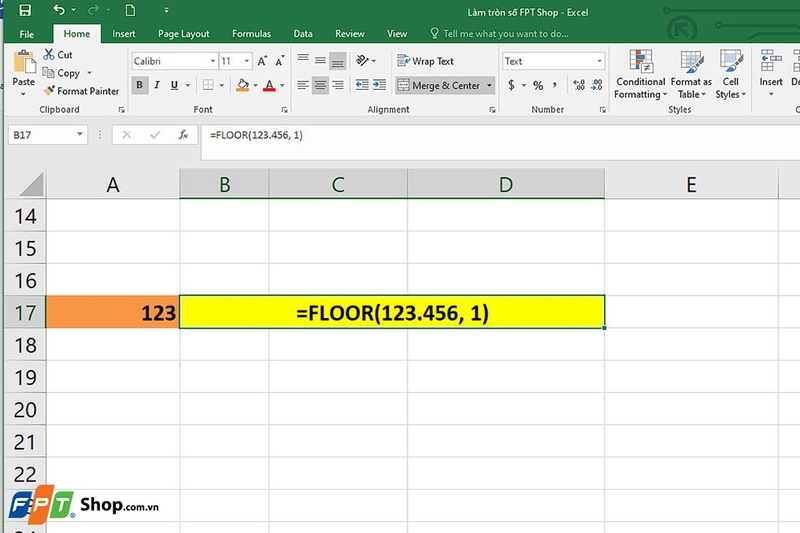This screenshot has width=800, height=533.
Task: Align text left
Action: click(x=303, y=85)
